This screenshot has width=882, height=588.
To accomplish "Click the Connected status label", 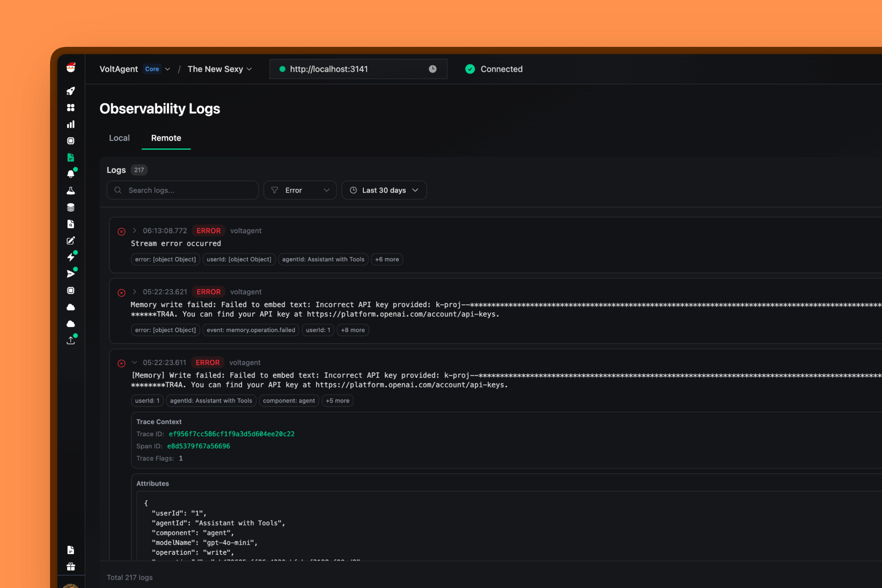I will tap(502, 69).
